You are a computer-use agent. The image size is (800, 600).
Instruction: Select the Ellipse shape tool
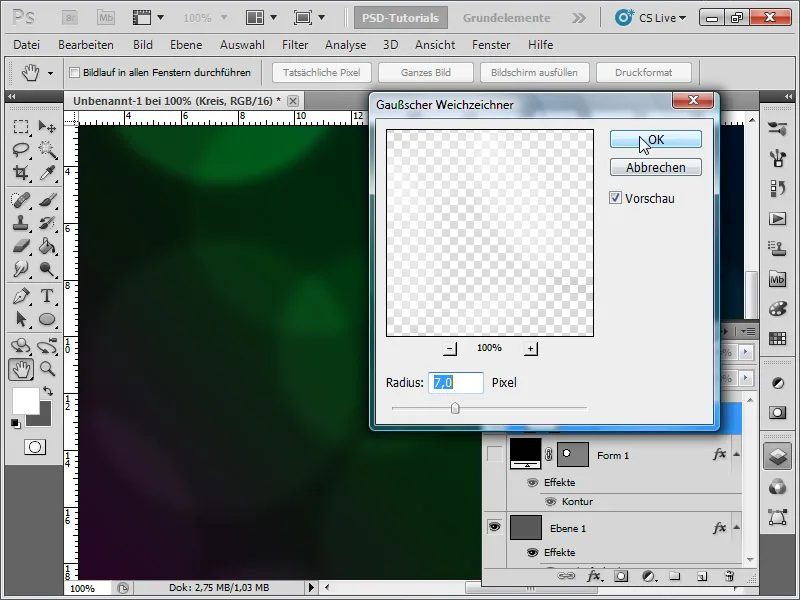47,319
